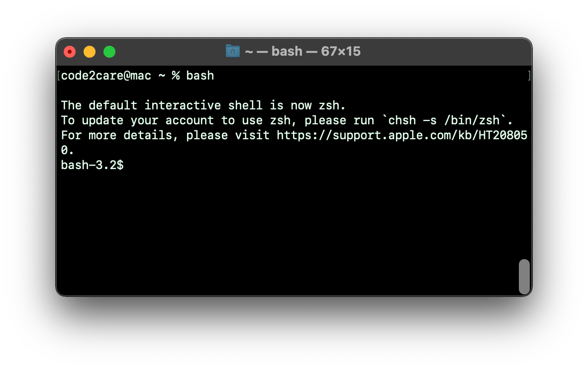Click the yellow minimize traffic light
Screen dimensions: 588x370
point(90,51)
